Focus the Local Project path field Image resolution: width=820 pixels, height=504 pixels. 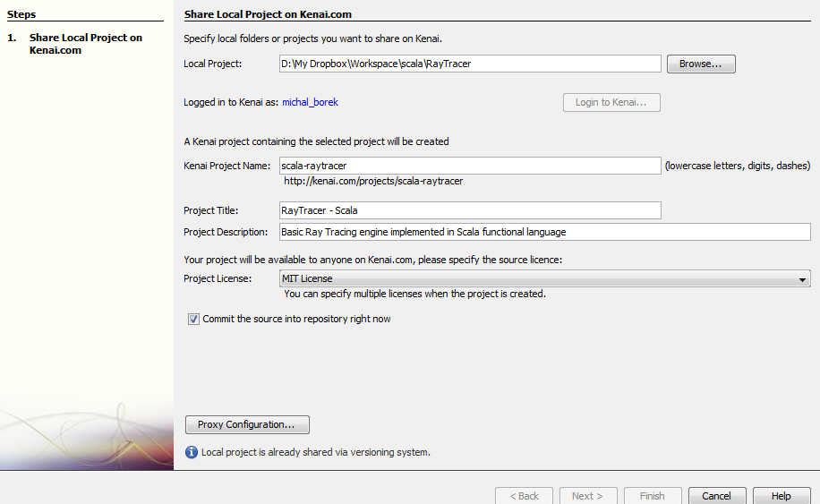(469, 64)
